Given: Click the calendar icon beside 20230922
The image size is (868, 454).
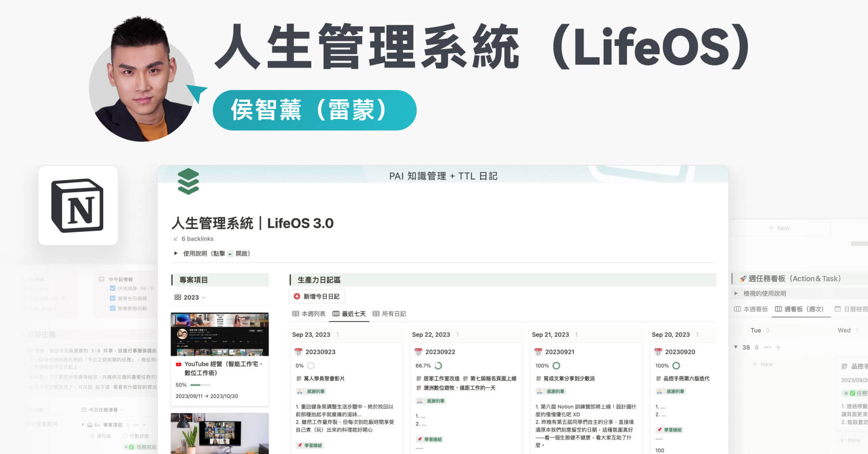Looking at the screenshot, I should click(418, 352).
